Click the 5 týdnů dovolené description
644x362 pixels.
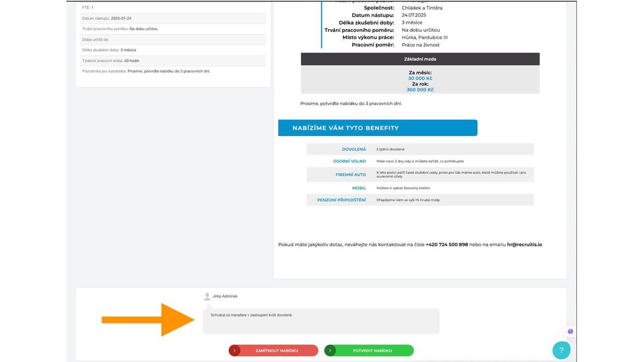tap(390, 149)
